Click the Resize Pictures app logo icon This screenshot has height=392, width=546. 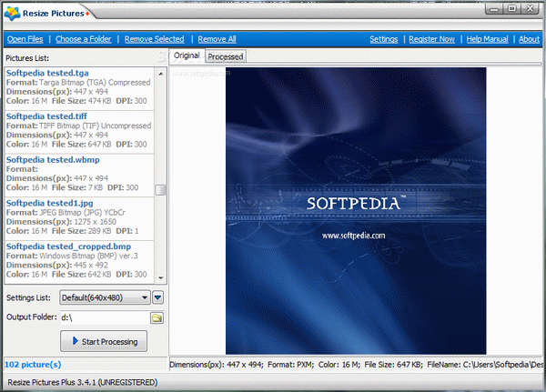tap(12, 14)
